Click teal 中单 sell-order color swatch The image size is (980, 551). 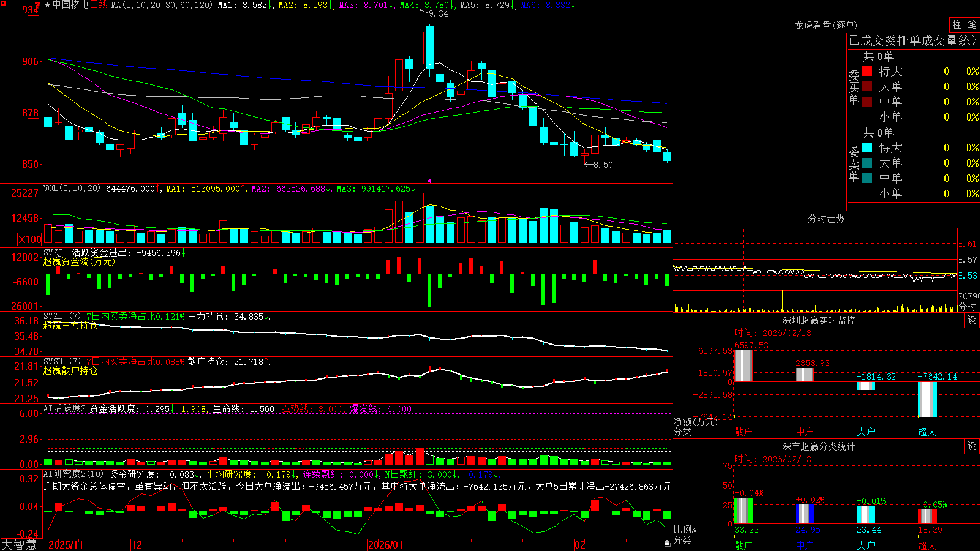(867, 178)
